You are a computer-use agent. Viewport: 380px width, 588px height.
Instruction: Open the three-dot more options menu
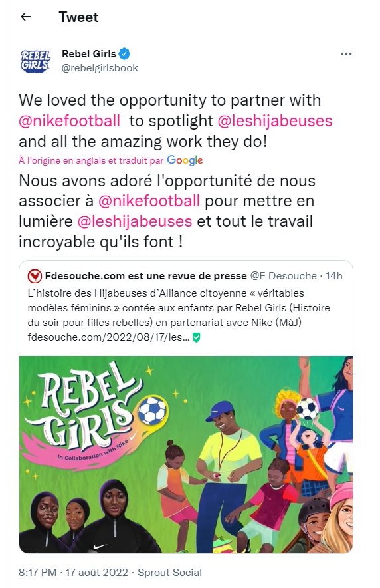pos(346,54)
